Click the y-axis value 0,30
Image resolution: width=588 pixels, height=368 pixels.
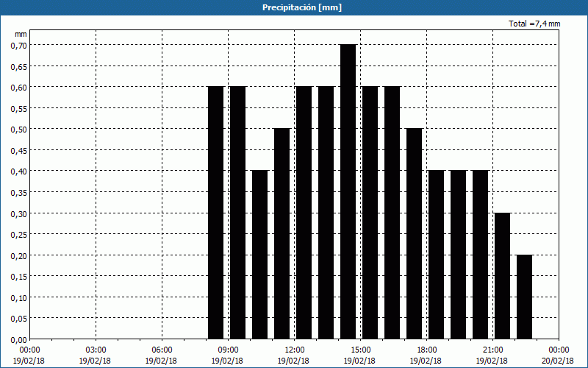click(19, 213)
